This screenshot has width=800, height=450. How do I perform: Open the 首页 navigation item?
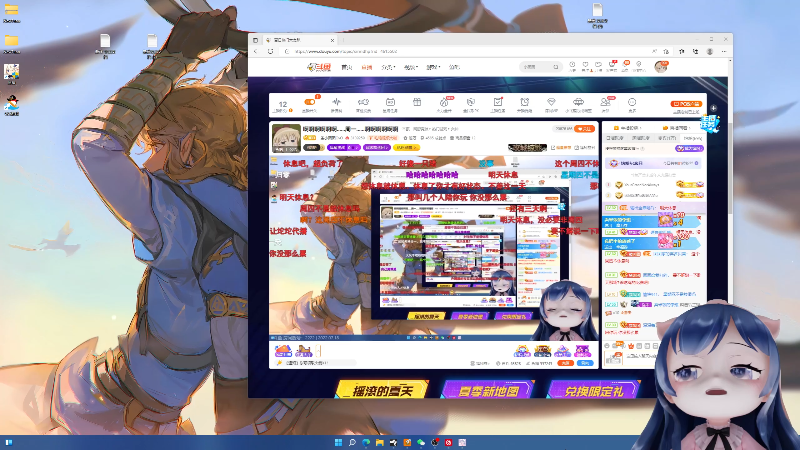click(x=347, y=67)
